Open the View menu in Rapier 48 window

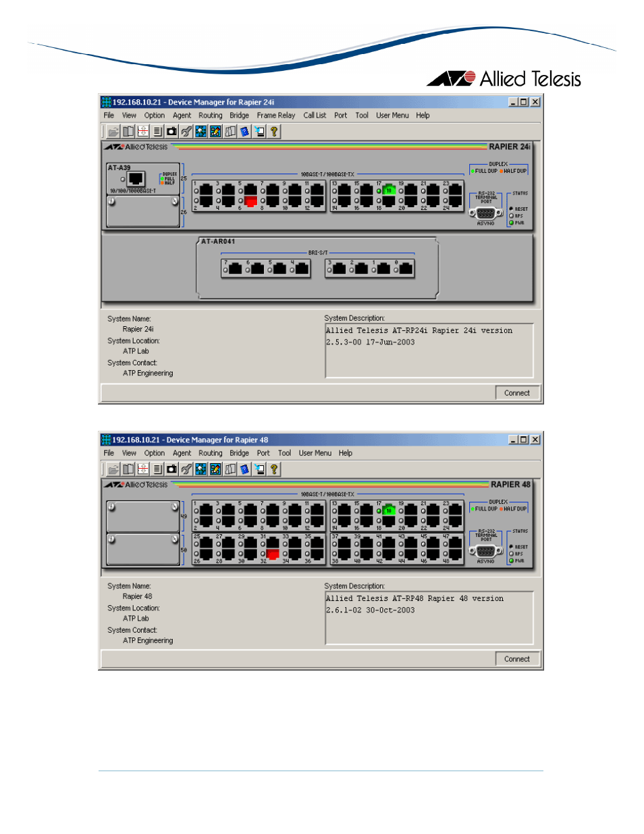tap(129, 453)
